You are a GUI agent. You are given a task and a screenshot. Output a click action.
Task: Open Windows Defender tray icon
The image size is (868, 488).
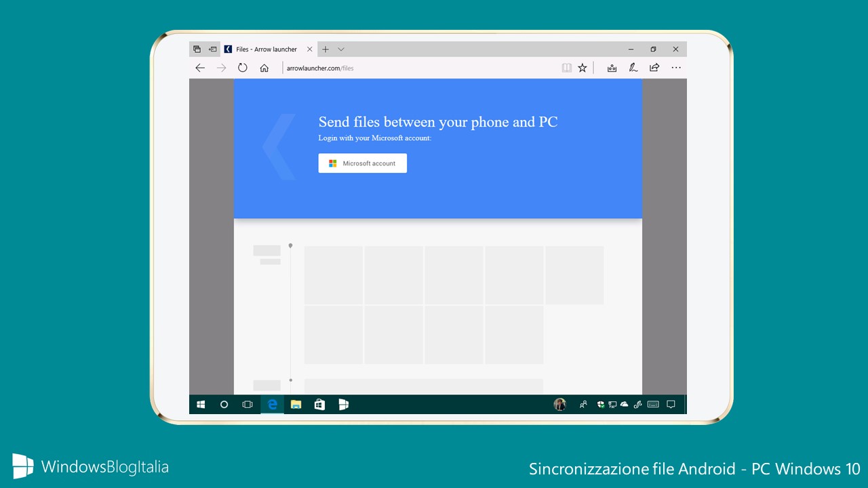coord(601,405)
